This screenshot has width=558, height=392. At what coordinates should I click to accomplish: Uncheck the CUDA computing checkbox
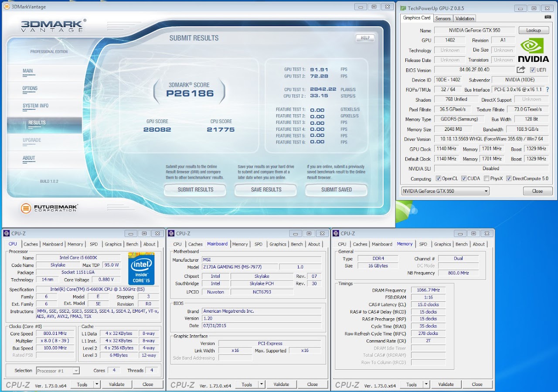click(464, 179)
